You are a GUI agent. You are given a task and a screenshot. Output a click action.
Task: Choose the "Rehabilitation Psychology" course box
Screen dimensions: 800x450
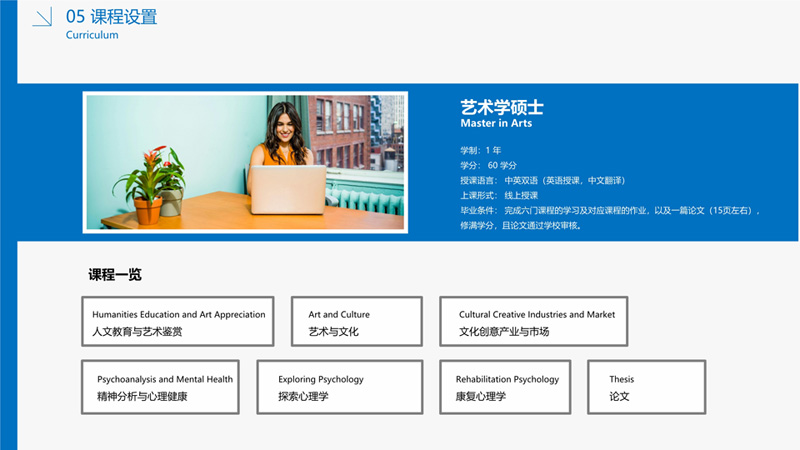[505, 387]
